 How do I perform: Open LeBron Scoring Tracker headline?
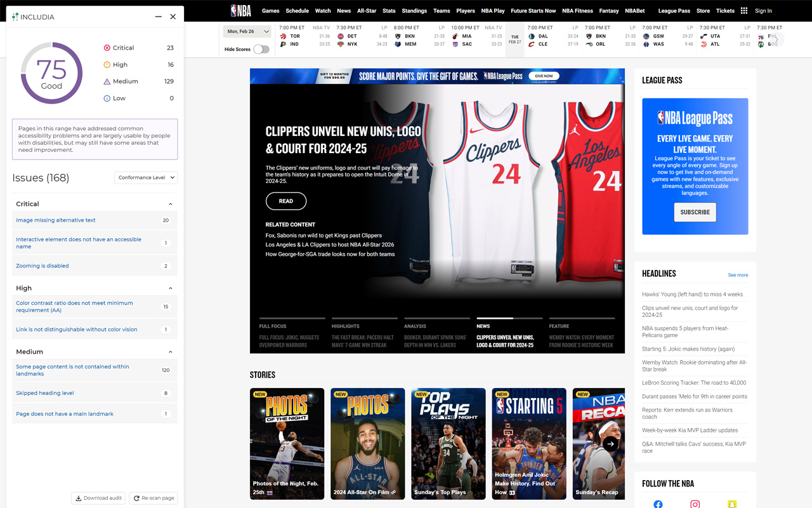coord(694,383)
